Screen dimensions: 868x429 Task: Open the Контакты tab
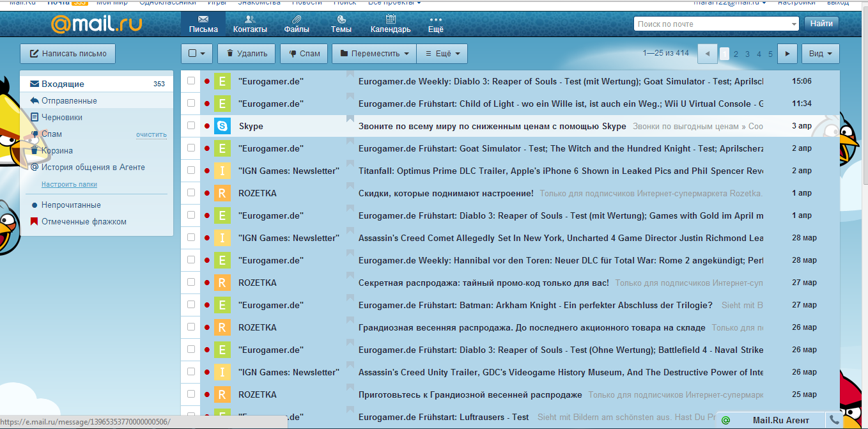point(250,24)
